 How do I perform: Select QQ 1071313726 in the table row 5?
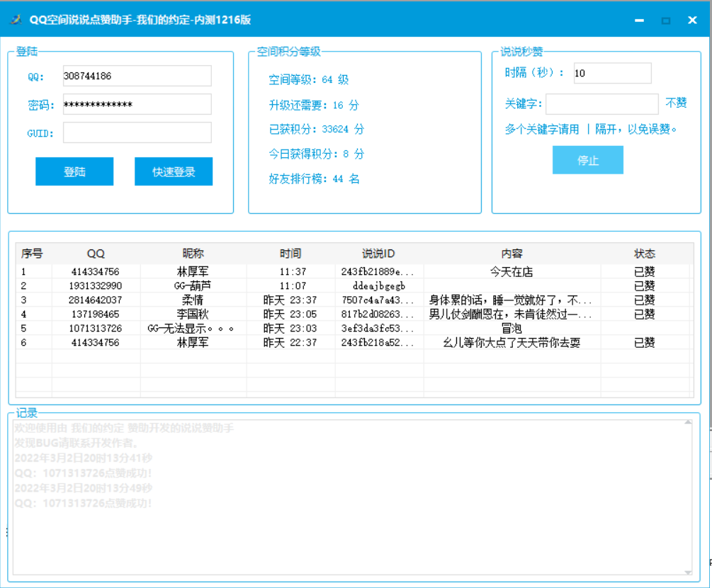coord(96,328)
